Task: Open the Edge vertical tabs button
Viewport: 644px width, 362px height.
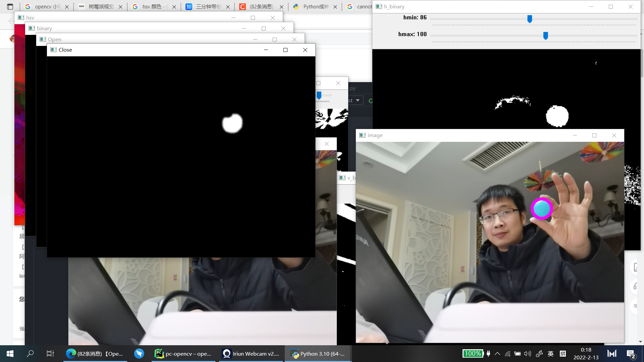Action: pyautogui.click(x=10, y=7)
